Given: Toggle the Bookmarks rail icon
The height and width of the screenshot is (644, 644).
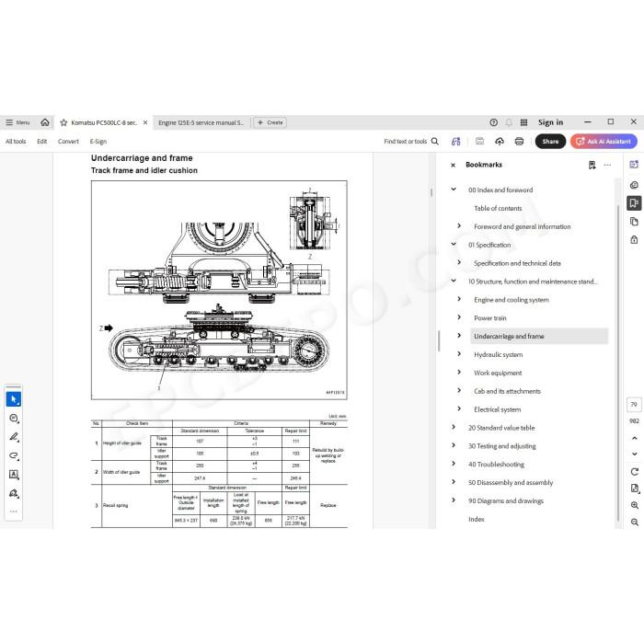Looking at the screenshot, I should tap(634, 203).
